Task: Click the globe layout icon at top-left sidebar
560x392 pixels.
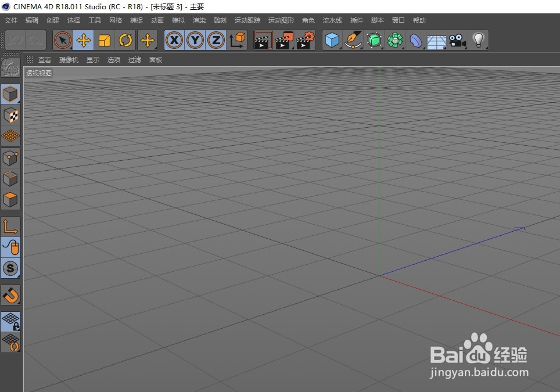Action: (x=10, y=67)
